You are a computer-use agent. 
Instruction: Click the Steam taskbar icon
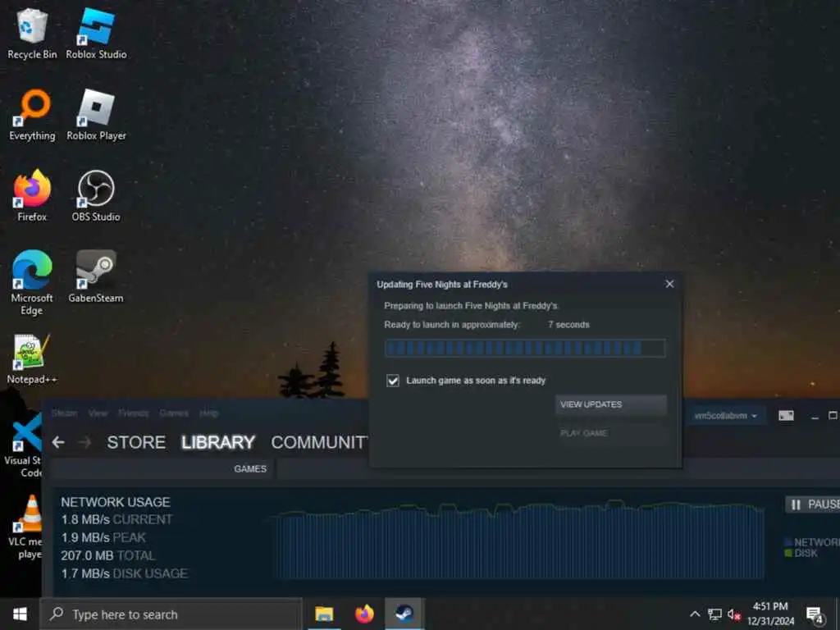pyautogui.click(x=404, y=614)
